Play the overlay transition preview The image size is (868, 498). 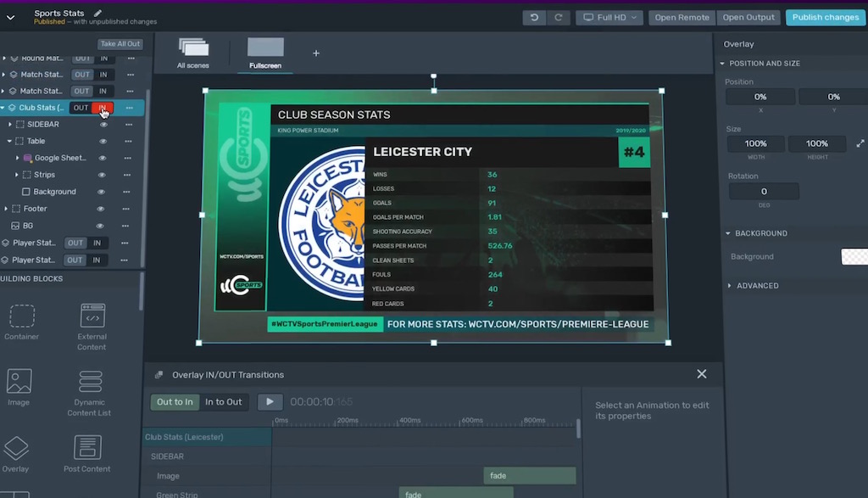click(270, 401)
